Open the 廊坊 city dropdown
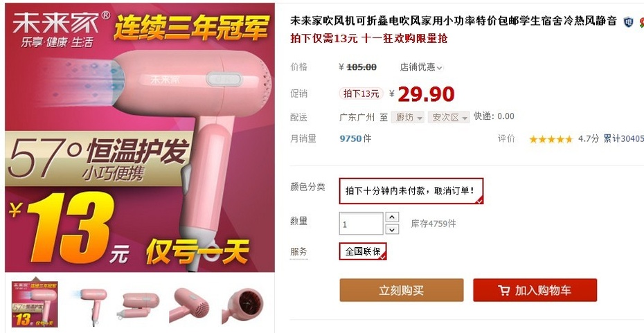The height and width of the screenshot is (333, 644). coord(407,118)
